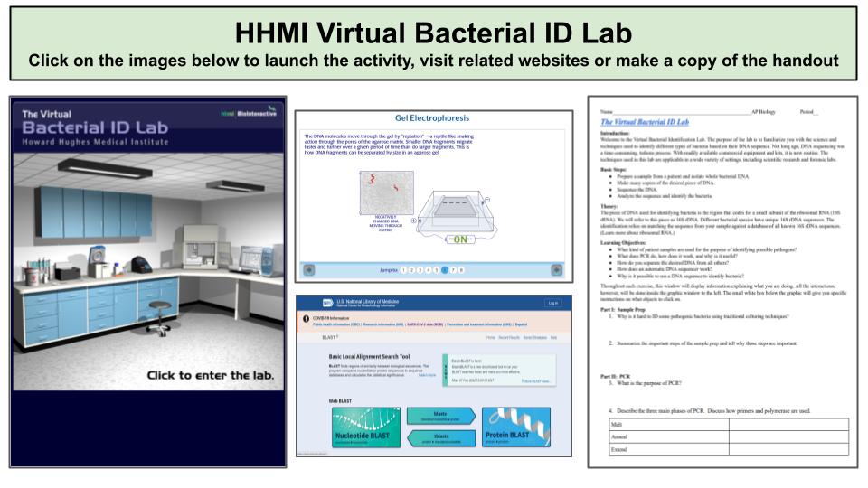The image size is (868, 488).
Task: Click the 'Anneal' row in handout table
Action: [729, 436]
